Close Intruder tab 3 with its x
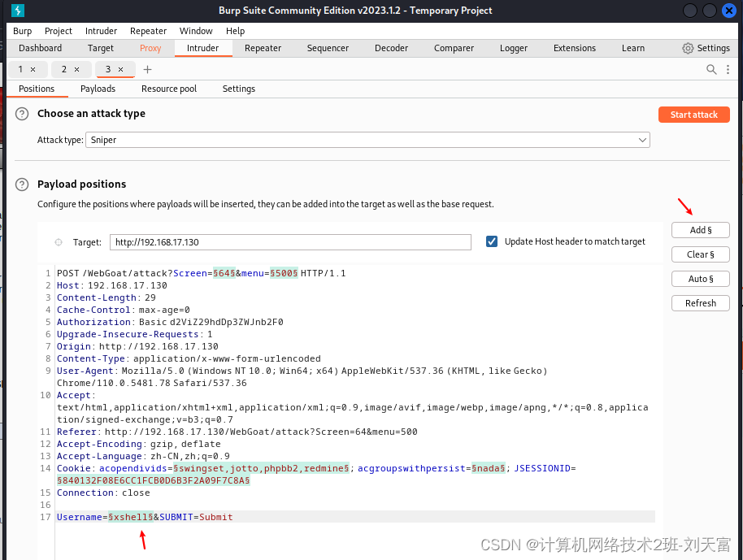743x560 pixels. [x=121, y=69]
